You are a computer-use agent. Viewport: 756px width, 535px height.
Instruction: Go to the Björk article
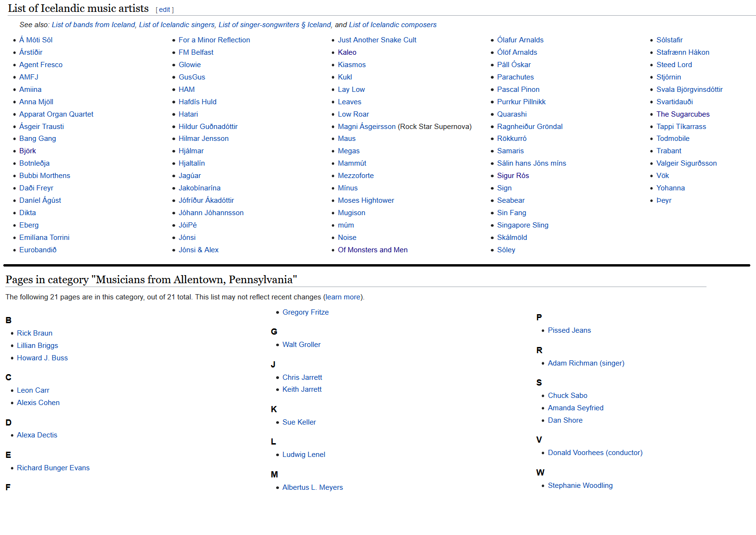28,151
